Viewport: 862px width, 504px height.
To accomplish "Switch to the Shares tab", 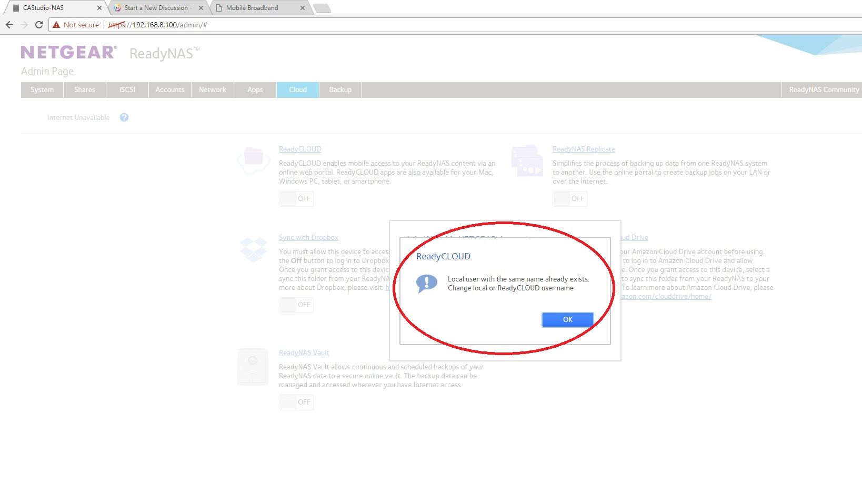I will pyautogui.click(x=85, y=90).
